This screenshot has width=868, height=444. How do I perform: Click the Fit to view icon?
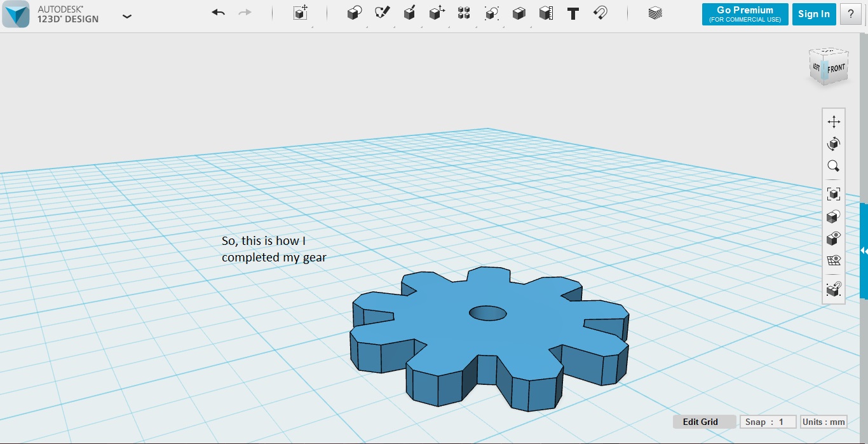coord(834,194)
